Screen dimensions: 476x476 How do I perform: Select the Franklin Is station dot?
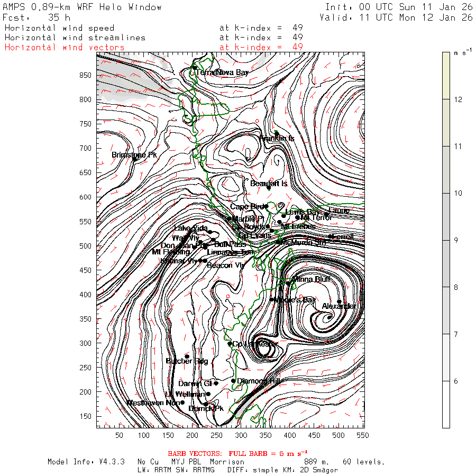tap(276, 134)
